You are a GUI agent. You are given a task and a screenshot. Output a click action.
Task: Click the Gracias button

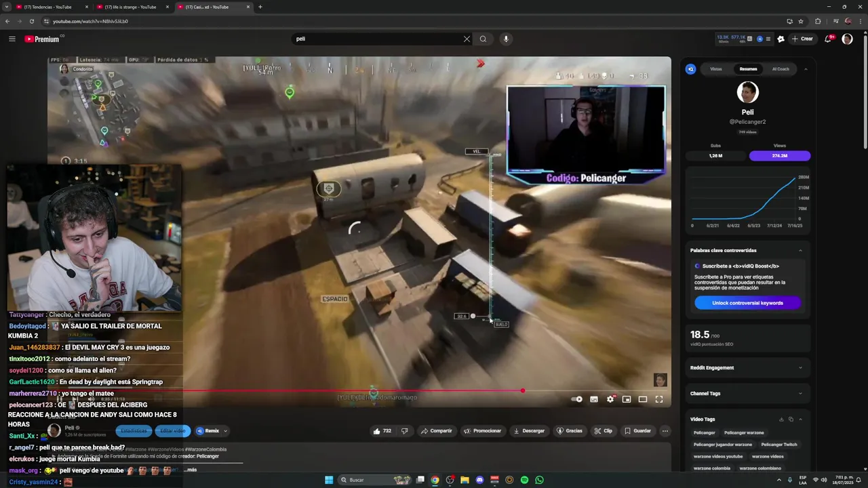tap(570, 431)
